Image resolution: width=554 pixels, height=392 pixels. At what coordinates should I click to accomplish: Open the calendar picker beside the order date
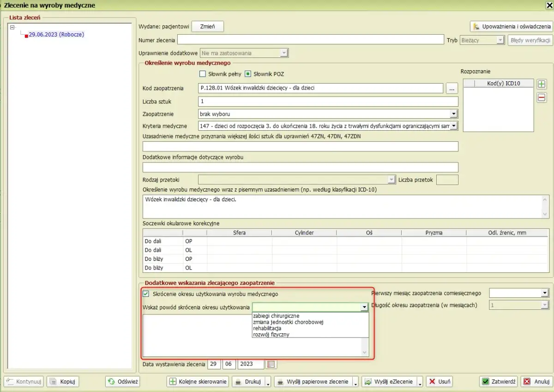(x=271, y=364)
